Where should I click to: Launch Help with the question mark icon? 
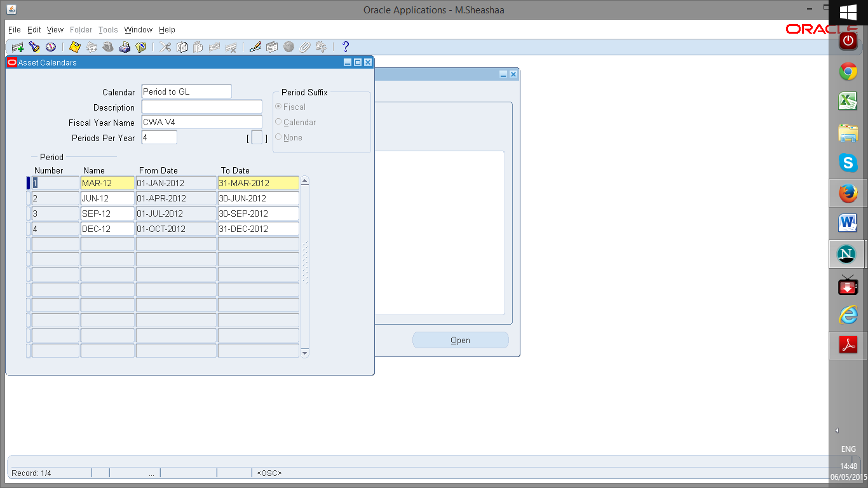[345, 46]
